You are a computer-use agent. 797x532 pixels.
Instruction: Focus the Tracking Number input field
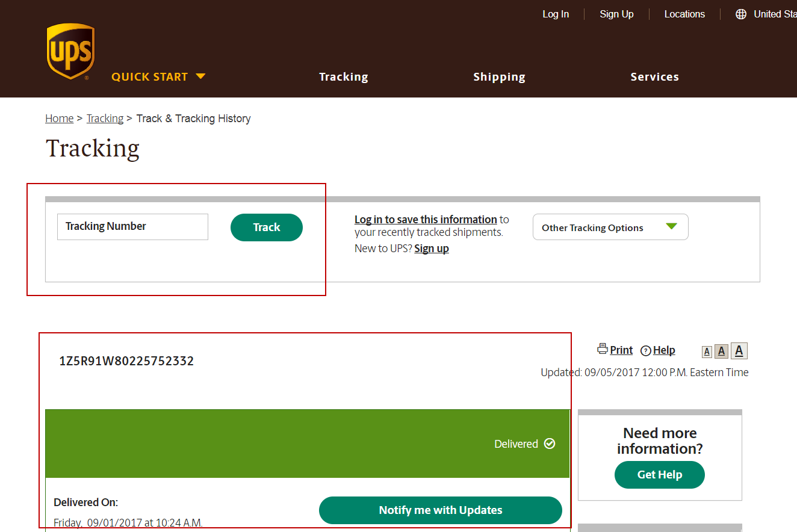coord(132,227)
